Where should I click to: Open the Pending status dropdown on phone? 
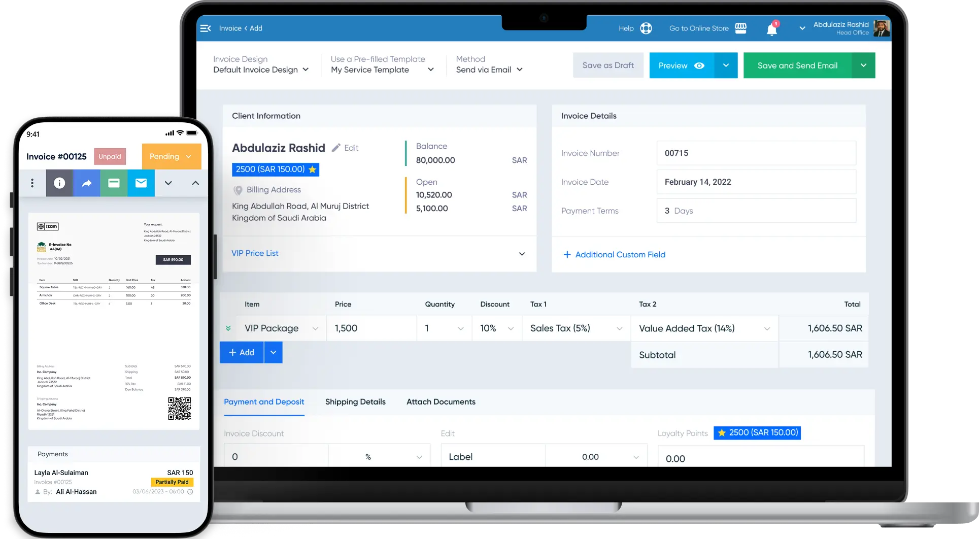(171, 156)
